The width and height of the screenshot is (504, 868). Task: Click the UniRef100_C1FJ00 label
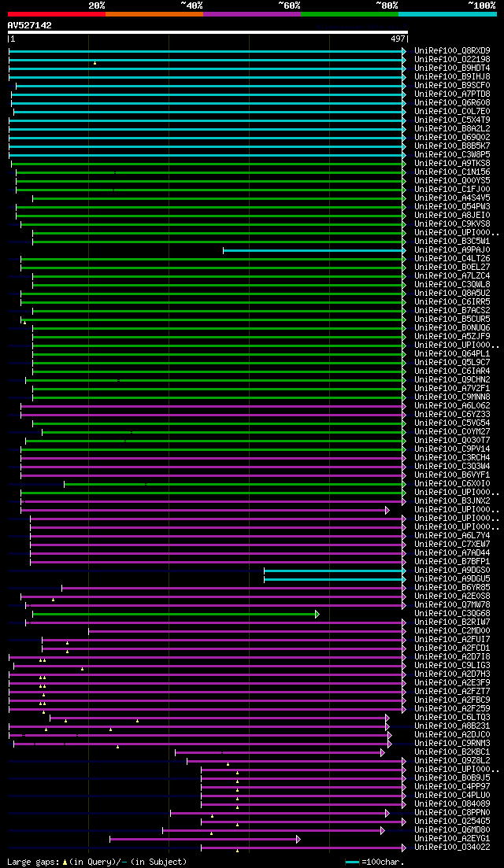point(452,190)
